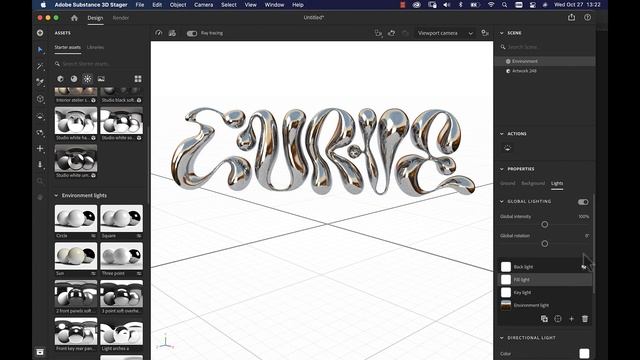Filter starter assets by lights

click(x=87, y=79)
